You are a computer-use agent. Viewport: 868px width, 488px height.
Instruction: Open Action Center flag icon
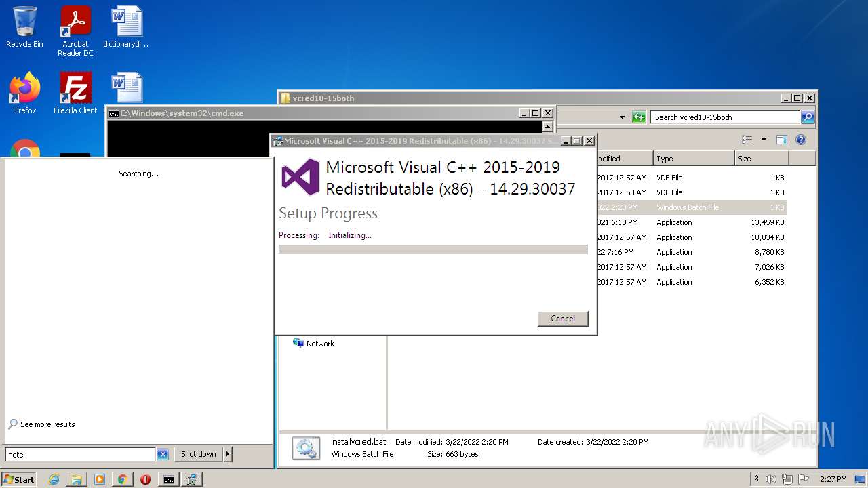[804, 479]
